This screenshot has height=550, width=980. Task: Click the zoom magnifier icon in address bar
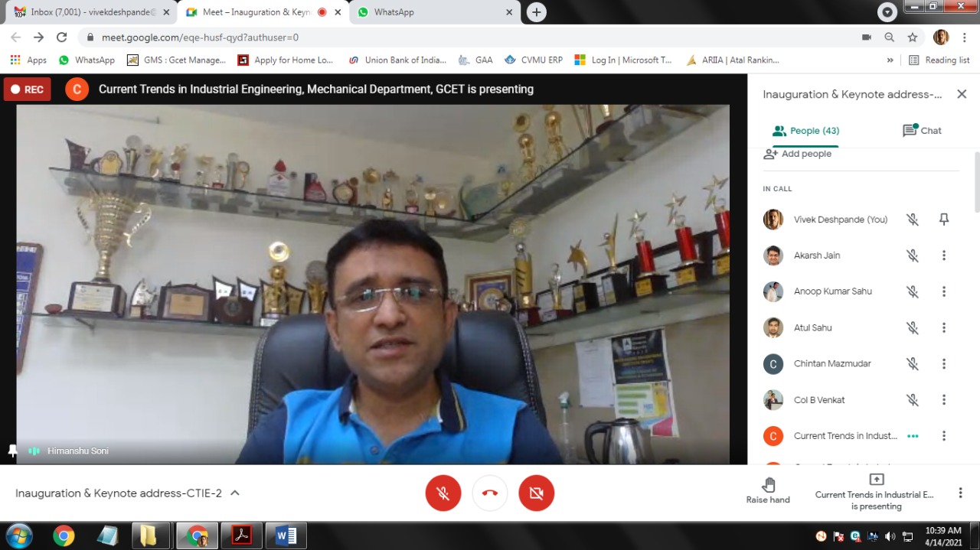pos(890,37)
